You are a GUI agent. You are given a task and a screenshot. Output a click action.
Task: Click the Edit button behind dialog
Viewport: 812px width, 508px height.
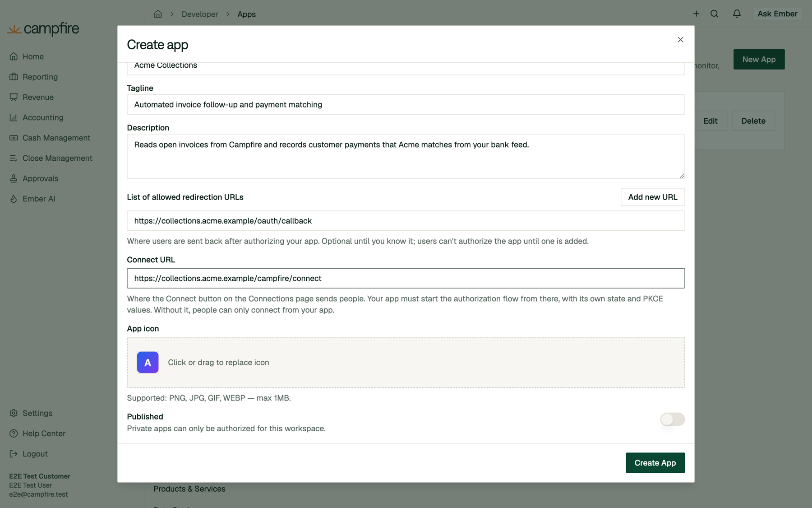click(710, 121)
